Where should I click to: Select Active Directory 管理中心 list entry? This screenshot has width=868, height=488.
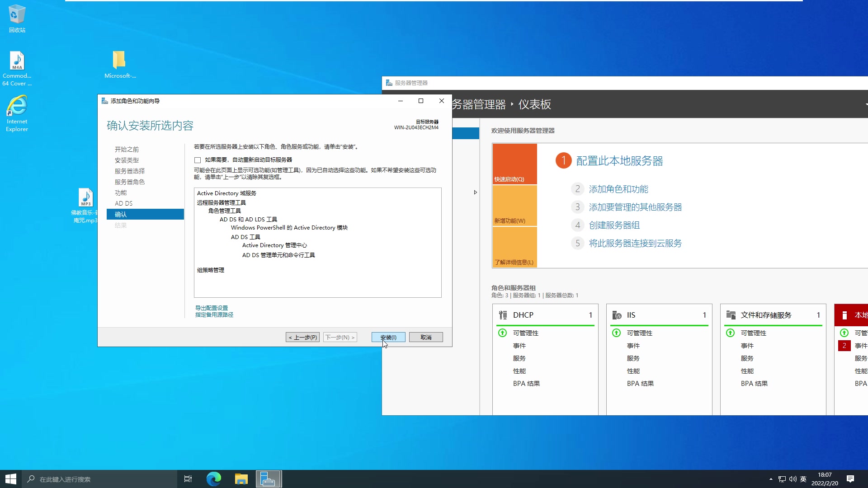click(x=274, y=245)
